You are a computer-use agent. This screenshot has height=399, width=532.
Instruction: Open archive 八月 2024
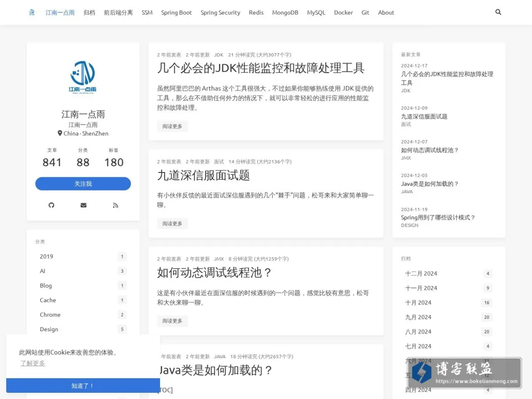(x=449, y=332)
